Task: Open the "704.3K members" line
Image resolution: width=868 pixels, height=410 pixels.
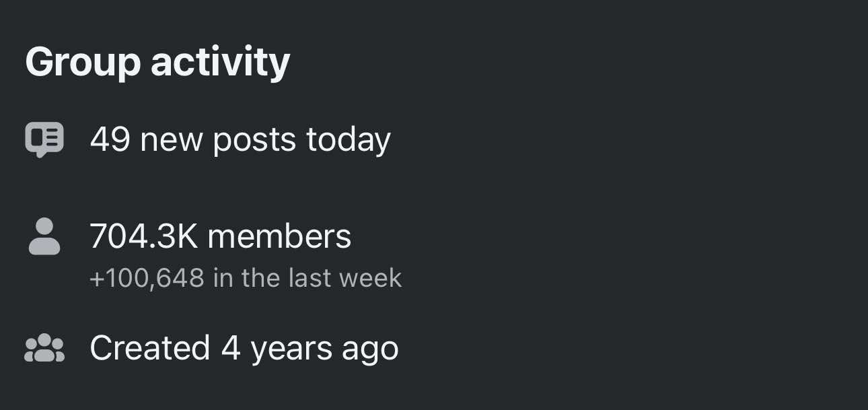Action: tap(220, 236)
